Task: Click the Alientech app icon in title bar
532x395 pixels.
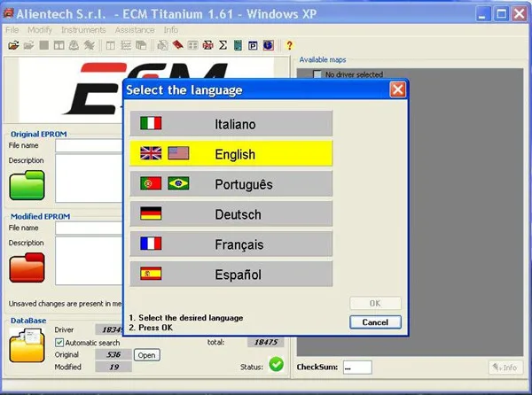Action: coord(8,13)
